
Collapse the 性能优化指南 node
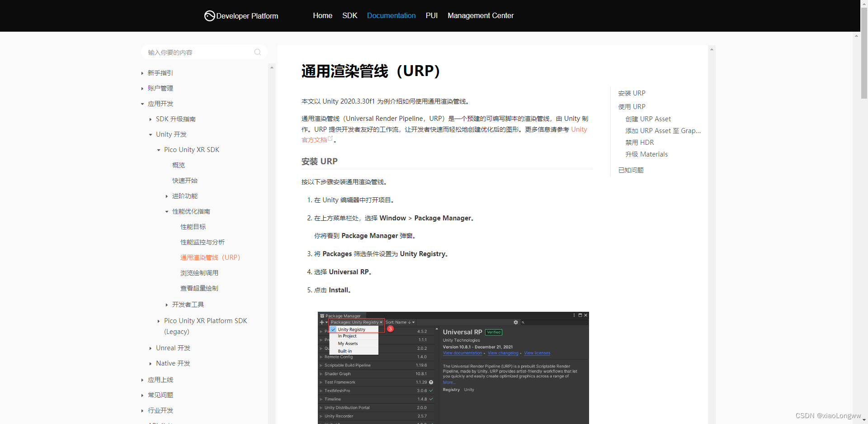167,212
